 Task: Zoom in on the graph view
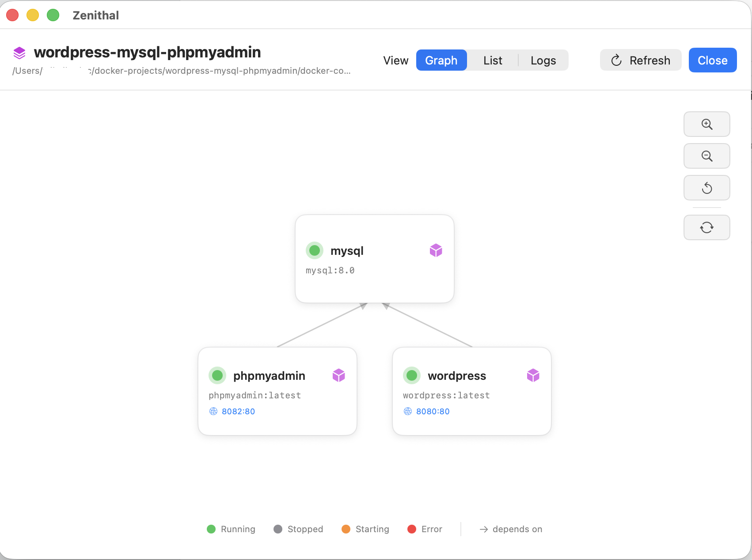(x=706, y=124)
